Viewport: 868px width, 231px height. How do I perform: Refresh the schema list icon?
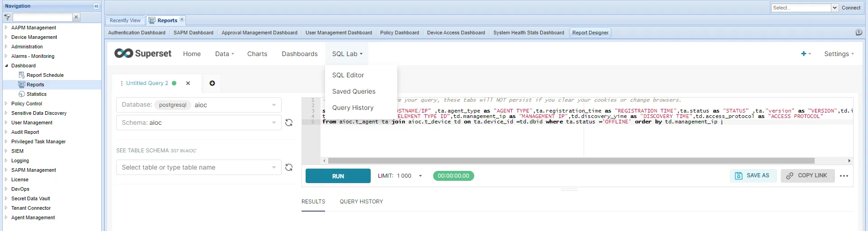(x=289, y=123)
